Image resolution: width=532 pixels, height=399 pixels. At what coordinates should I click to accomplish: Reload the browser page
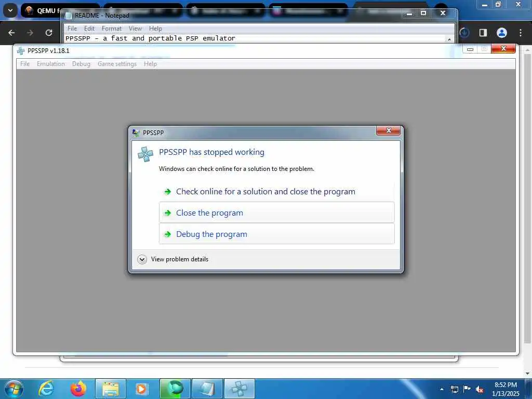[x=49, y=33]
